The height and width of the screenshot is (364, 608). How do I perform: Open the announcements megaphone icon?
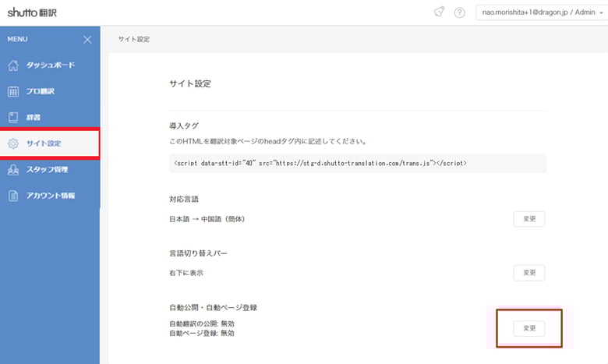point(439,12)
